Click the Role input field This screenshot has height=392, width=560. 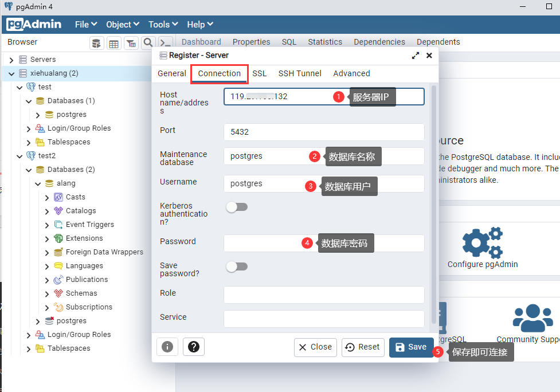click(324, 295)
